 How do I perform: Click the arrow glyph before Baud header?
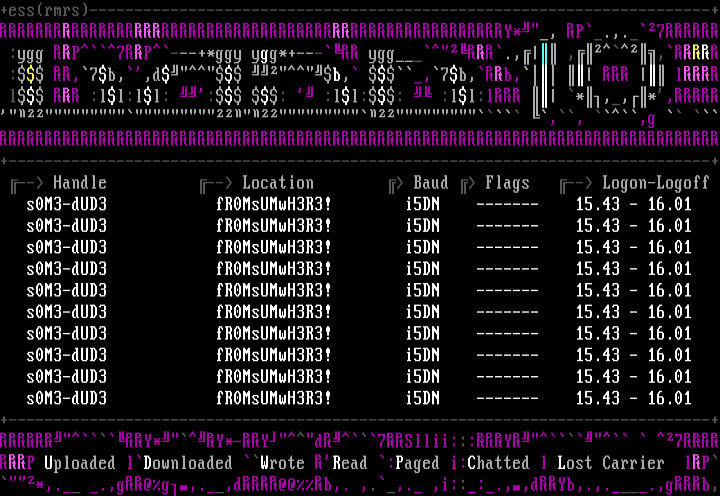[395, 183]
